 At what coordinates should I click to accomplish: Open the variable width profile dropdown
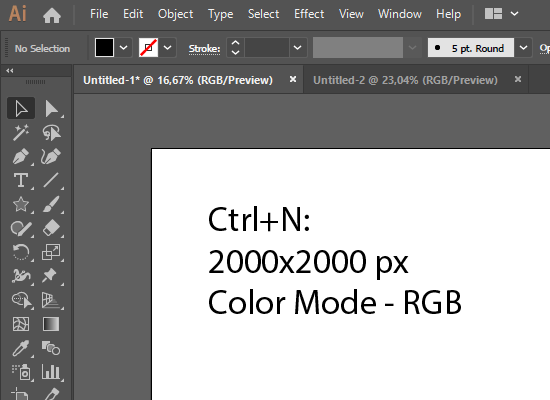(412, 47)
